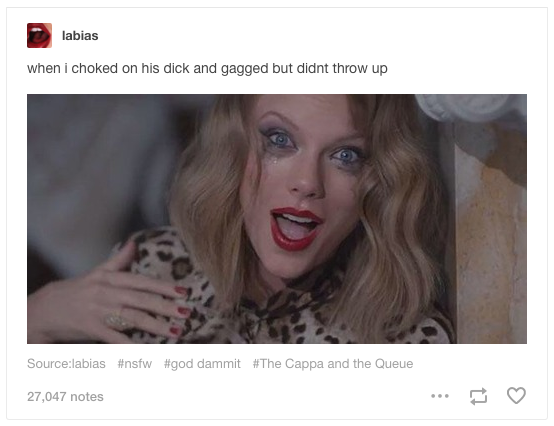
Task: Open the reblog menu from the loop arrows
Action: point(478,396)
